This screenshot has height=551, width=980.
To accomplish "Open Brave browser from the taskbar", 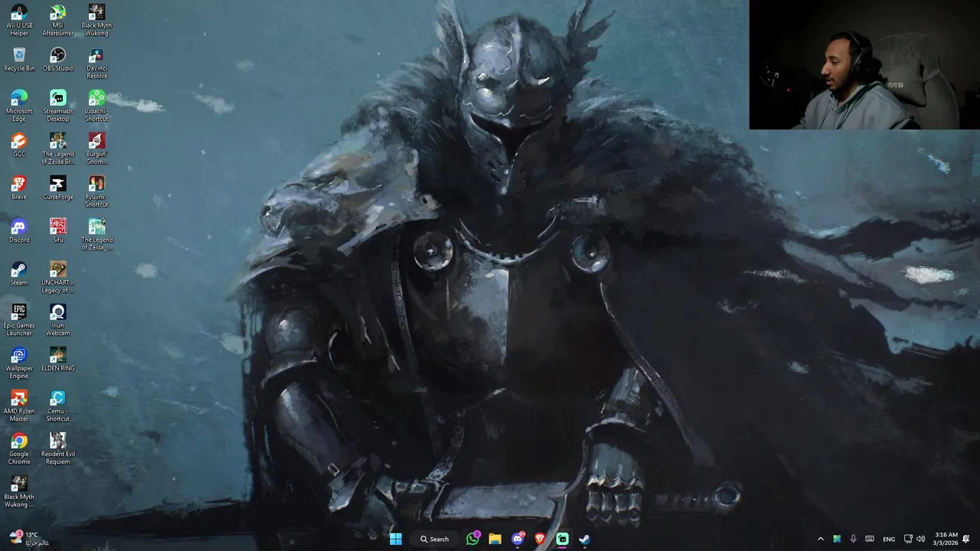I will (541, 539).
